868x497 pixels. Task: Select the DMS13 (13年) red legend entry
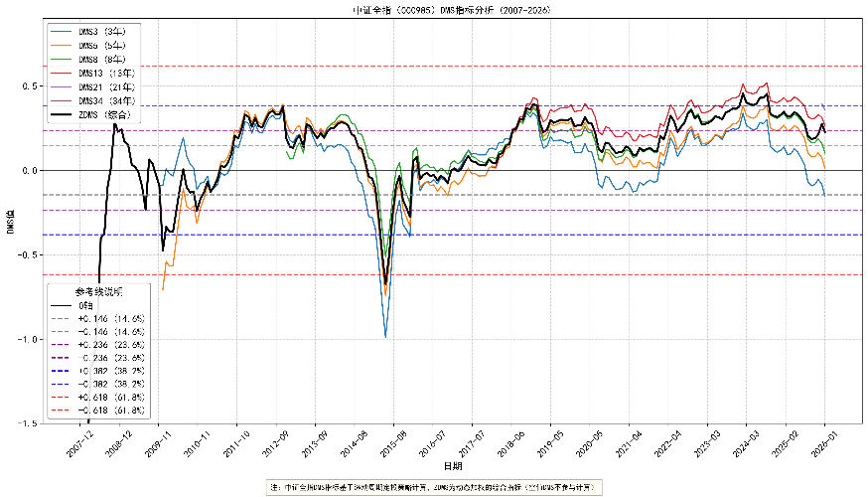coord(93,74)
